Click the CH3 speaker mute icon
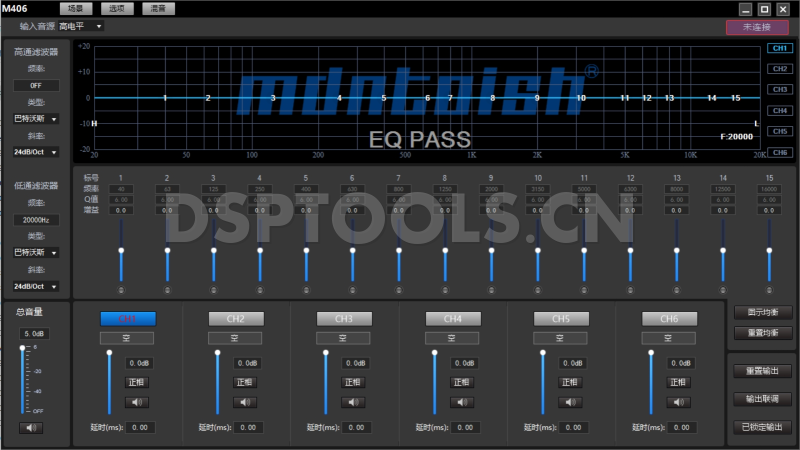 coord(353,401)
